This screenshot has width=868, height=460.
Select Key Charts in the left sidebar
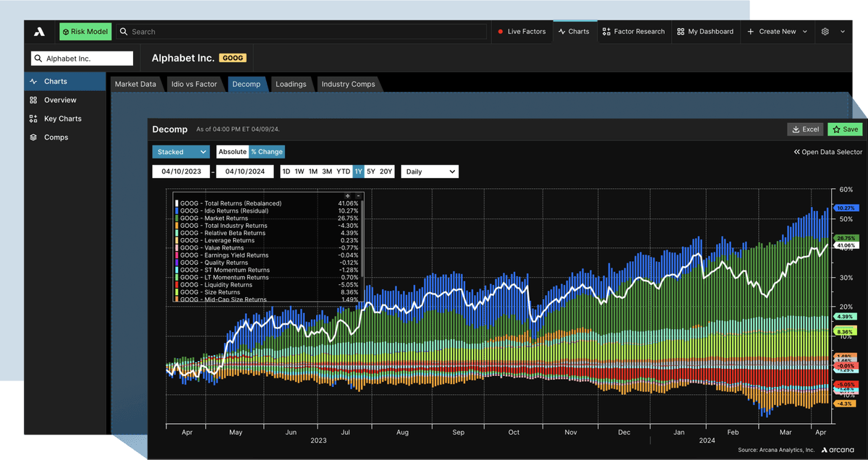point(65,119)
